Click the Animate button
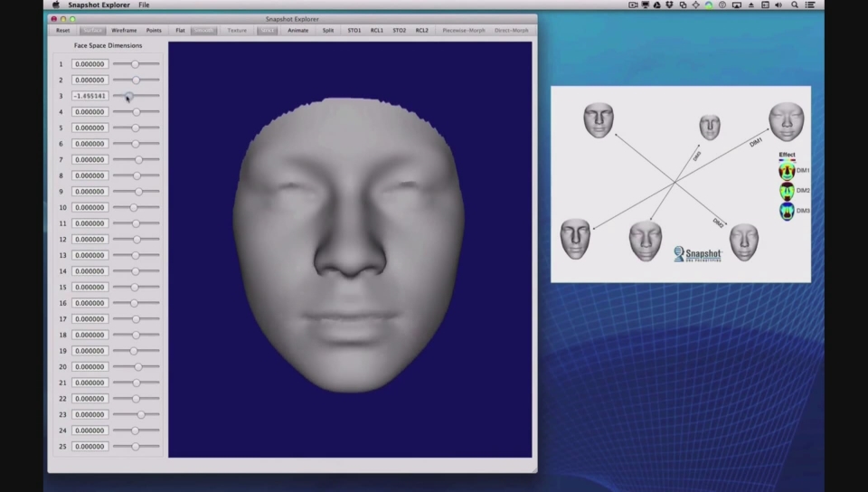Viewport: 868px width, 492px height. coord(297,30)
